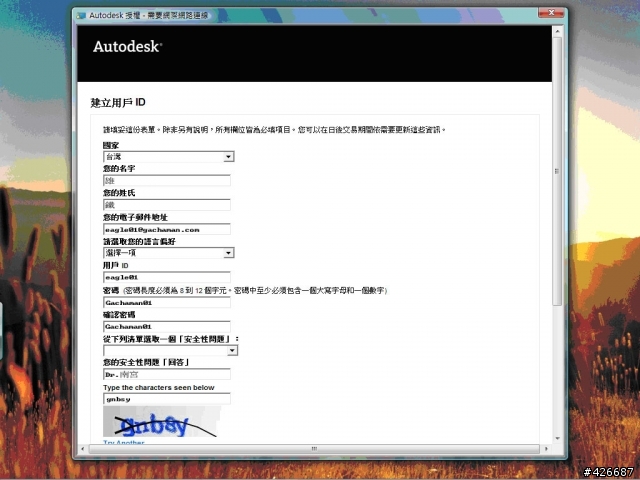Viewport: 640px width, 480px height.
Task: Close the Autodesk authorization window
Action: point(551,13)
